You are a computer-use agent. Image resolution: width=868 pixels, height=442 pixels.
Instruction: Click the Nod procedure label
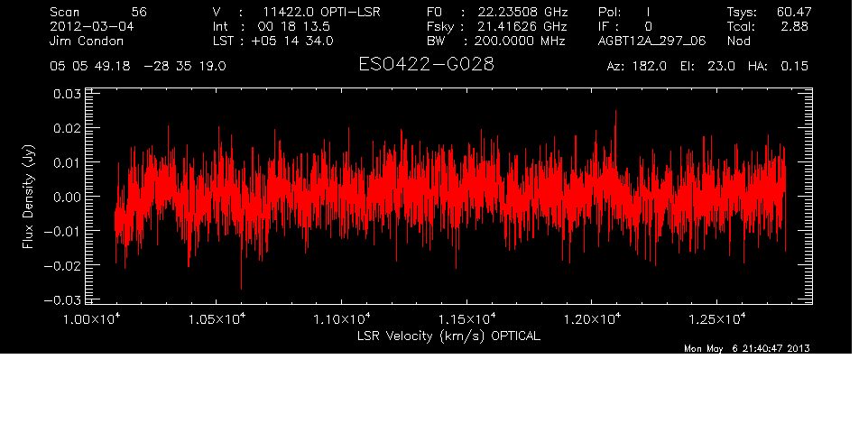click(738, 41)
